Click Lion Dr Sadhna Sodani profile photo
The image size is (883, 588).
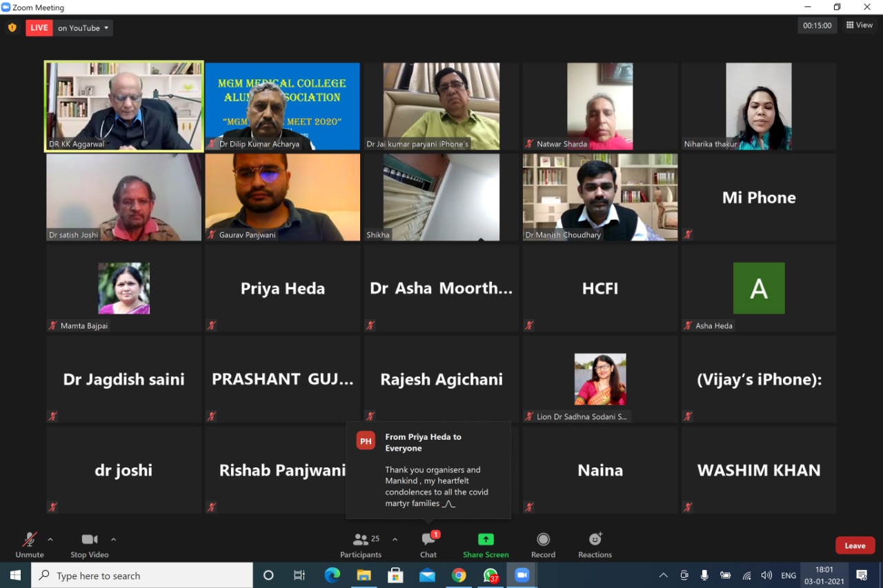click(x=600, y=379)
